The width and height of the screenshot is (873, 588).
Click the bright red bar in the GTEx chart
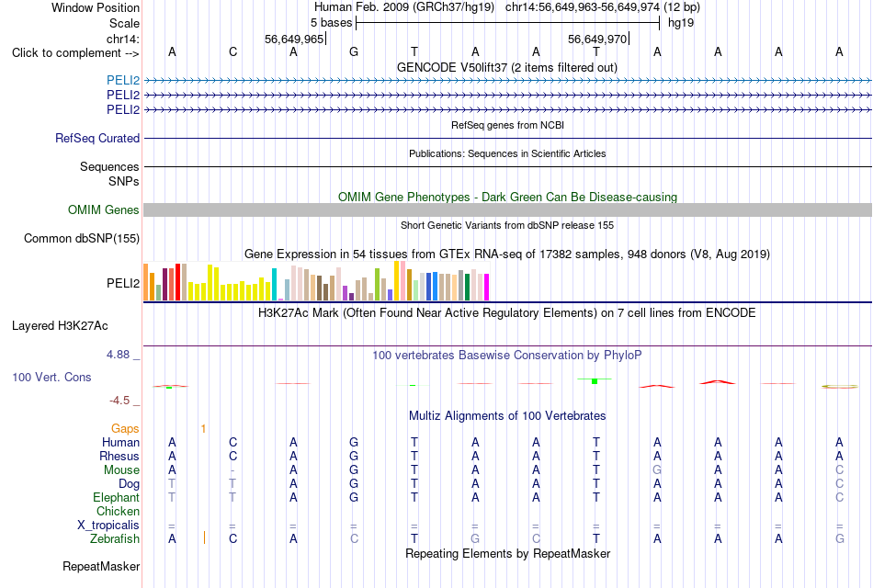tap(177, 282)
